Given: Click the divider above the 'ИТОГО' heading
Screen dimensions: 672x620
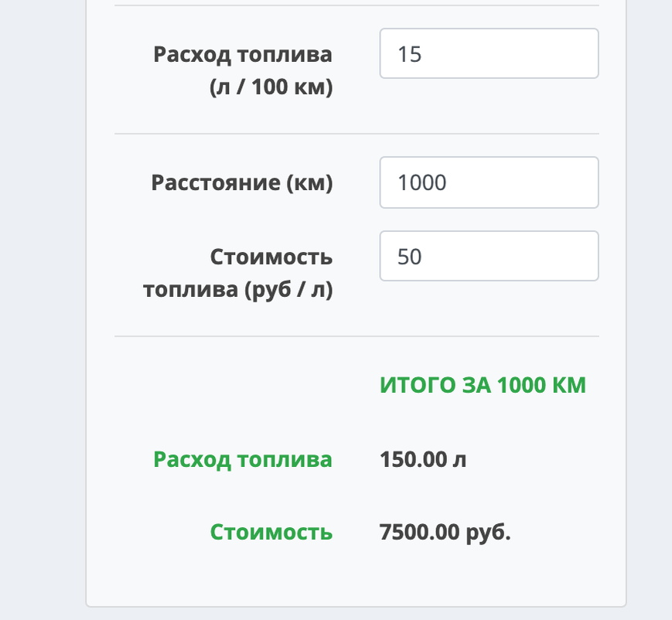Looking at the screenshot, I should 356,336.
